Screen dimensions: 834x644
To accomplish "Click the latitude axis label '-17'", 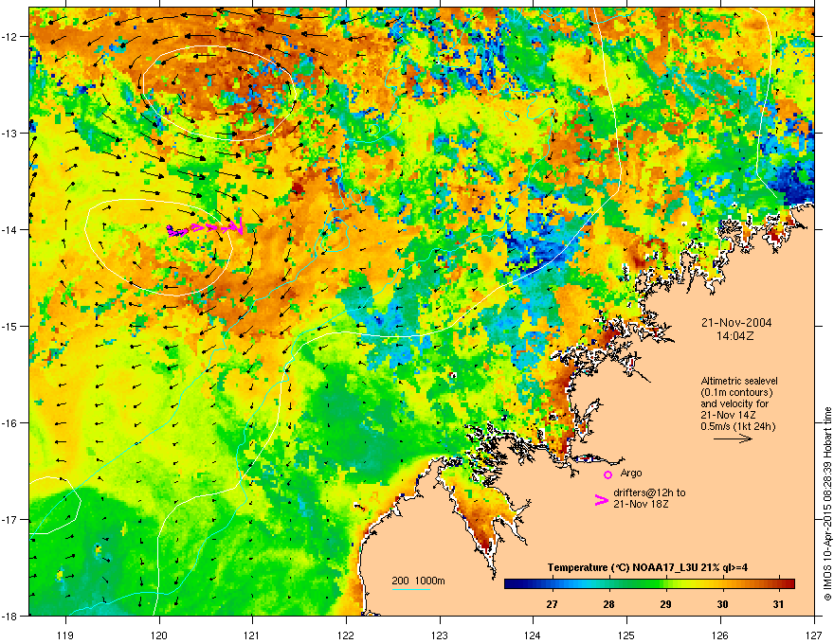I will click(9, 520).
